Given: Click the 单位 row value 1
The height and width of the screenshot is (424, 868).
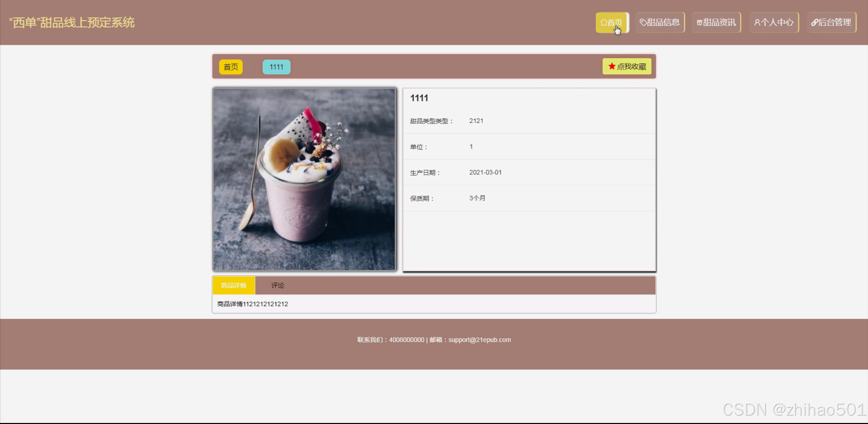Looking at the screenshot, I should pyautogui.click(x=471, y=147).
